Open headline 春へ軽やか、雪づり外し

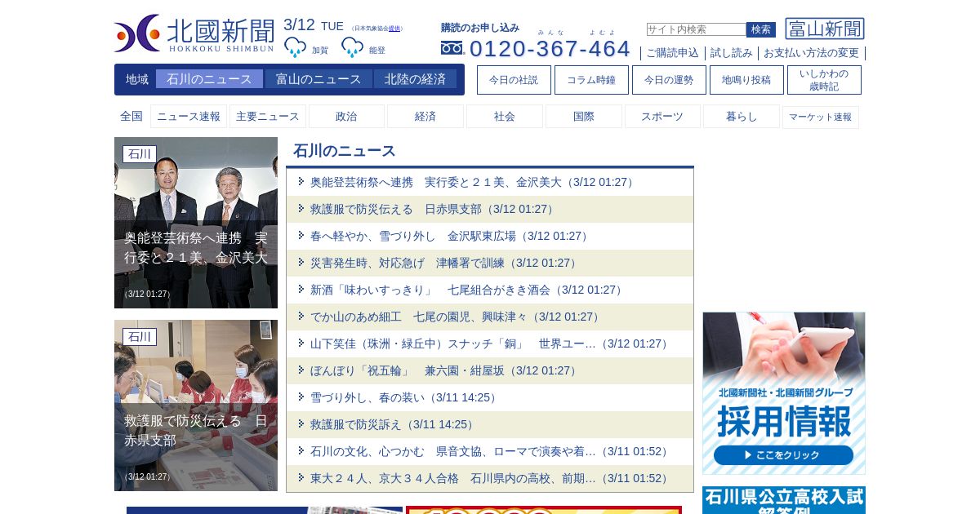tap(450, 236)
